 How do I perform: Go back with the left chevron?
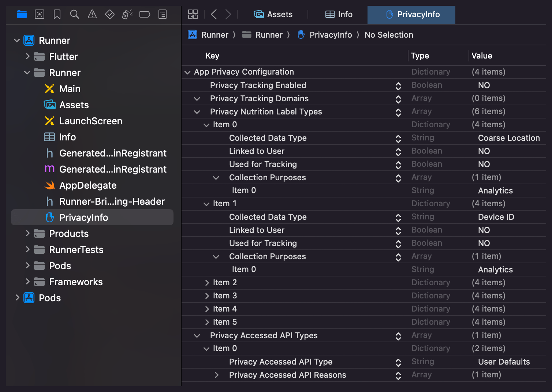pos(214,15)
